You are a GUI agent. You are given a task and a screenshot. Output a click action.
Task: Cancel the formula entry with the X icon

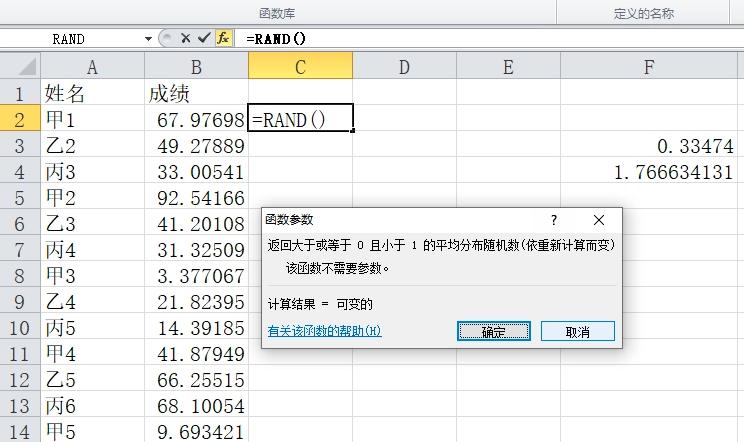click(186, 38)
